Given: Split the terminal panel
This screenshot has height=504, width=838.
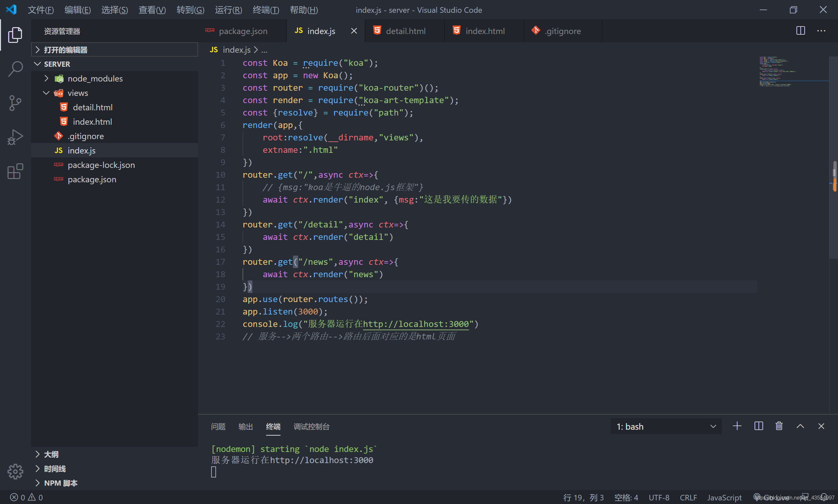Looking at the screenshot, I should pos(758,426).
